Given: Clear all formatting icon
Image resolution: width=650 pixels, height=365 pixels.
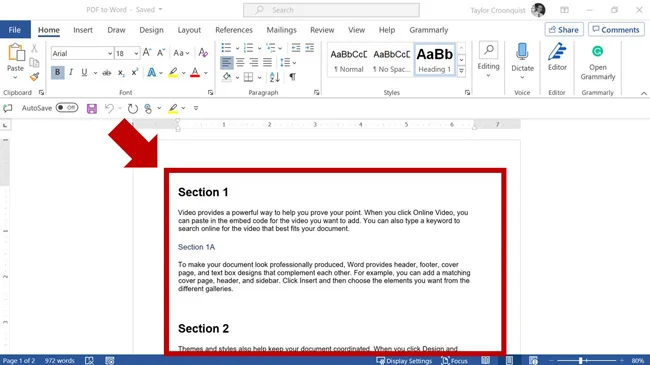Looking at the screenshot, I should (203, 53).
